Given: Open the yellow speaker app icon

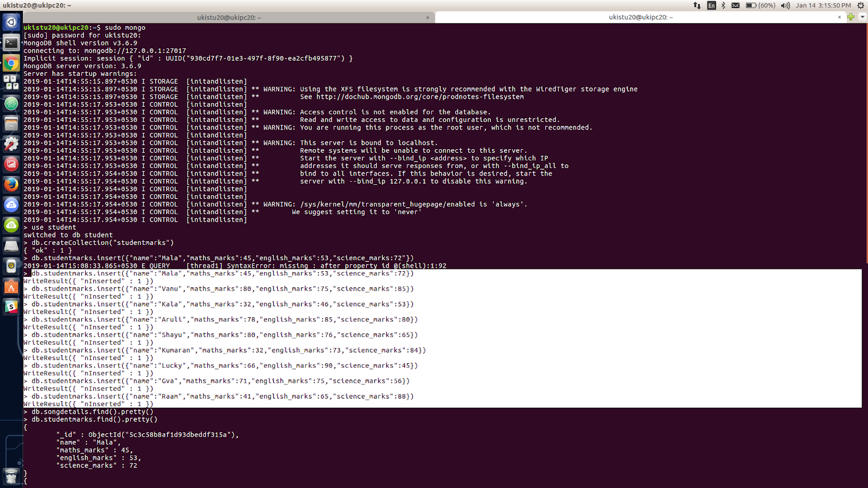Looking at the screenshot, I should point(11,265).
